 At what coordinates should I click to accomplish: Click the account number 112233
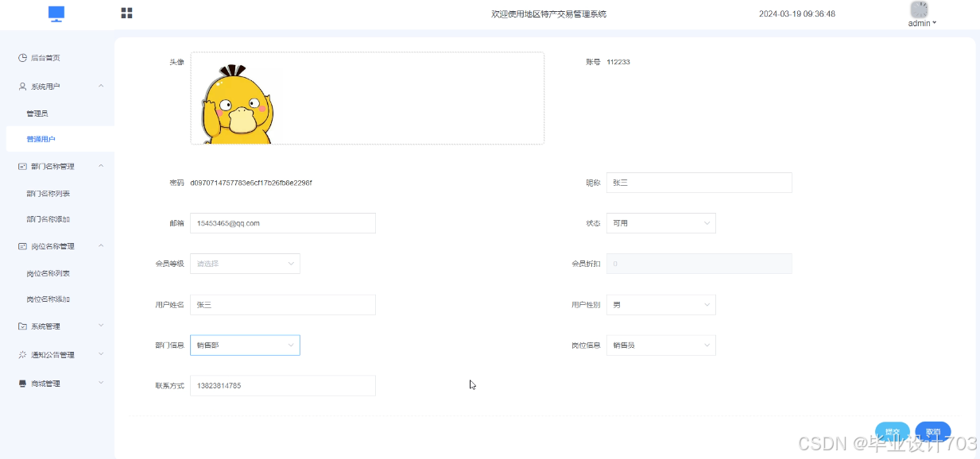coord(618,62)
